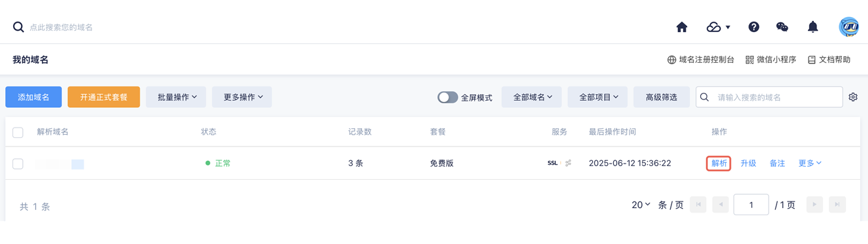This screenshot has height=244, width=868.
Task: Open table column settings gear
Action: (853, 97)
